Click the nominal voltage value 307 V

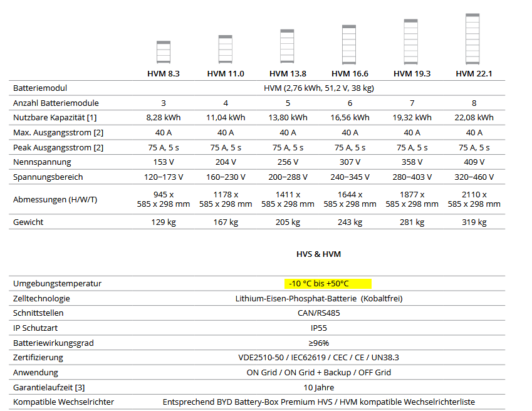click(350, 162)
